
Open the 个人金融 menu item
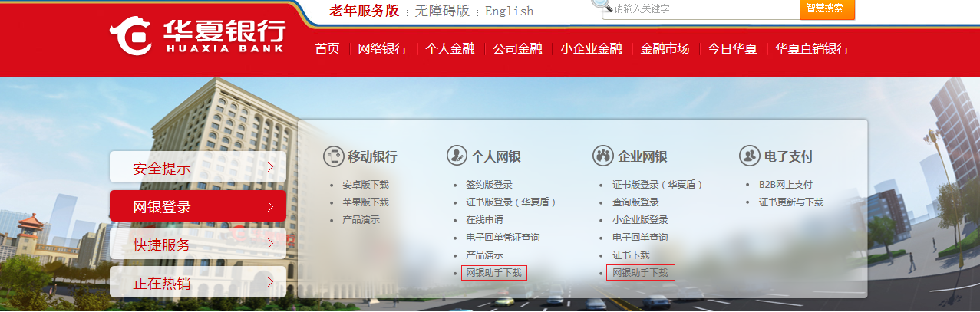(450, 48)
